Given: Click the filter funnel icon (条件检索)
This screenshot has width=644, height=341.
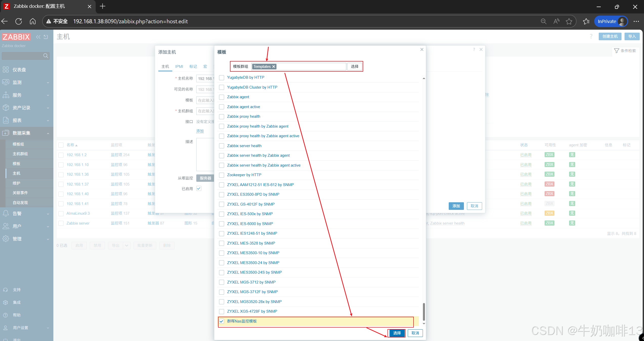Looking at the screenshot, I should click(616, 51).
